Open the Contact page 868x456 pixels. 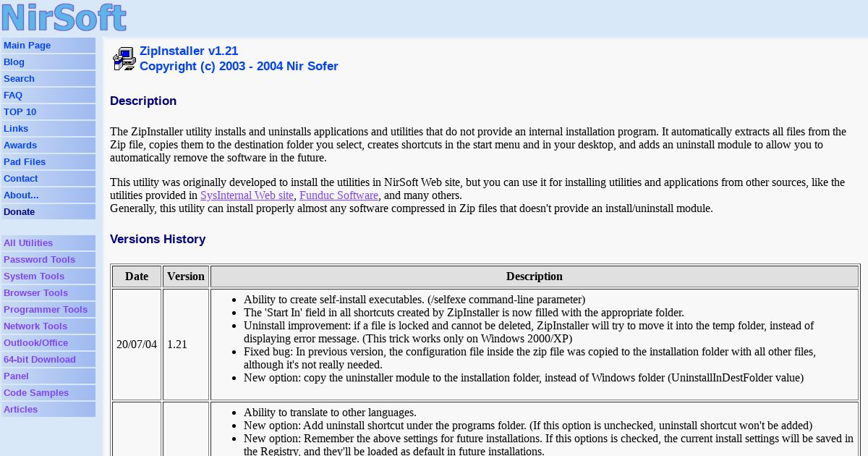click(x=48, y=179)
